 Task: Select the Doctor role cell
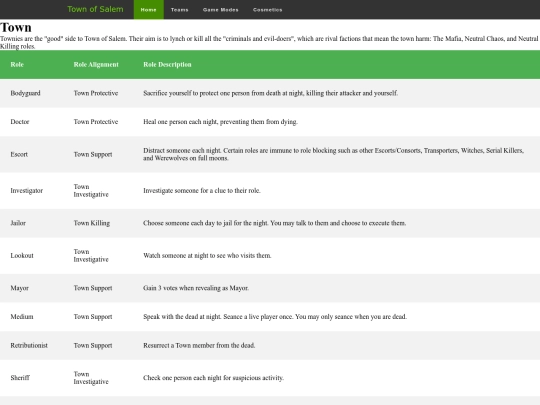20,122
